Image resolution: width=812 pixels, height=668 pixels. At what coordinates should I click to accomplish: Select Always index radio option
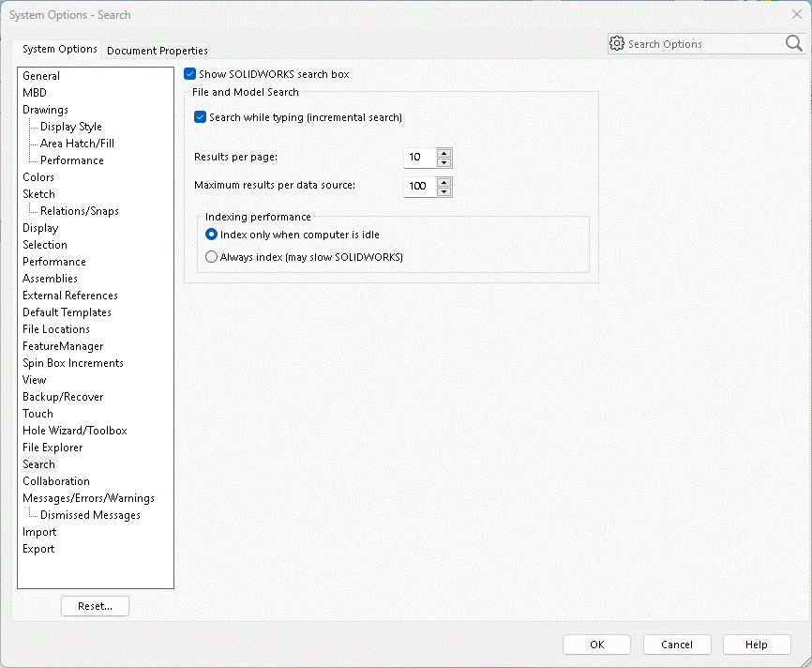[211, 256]
